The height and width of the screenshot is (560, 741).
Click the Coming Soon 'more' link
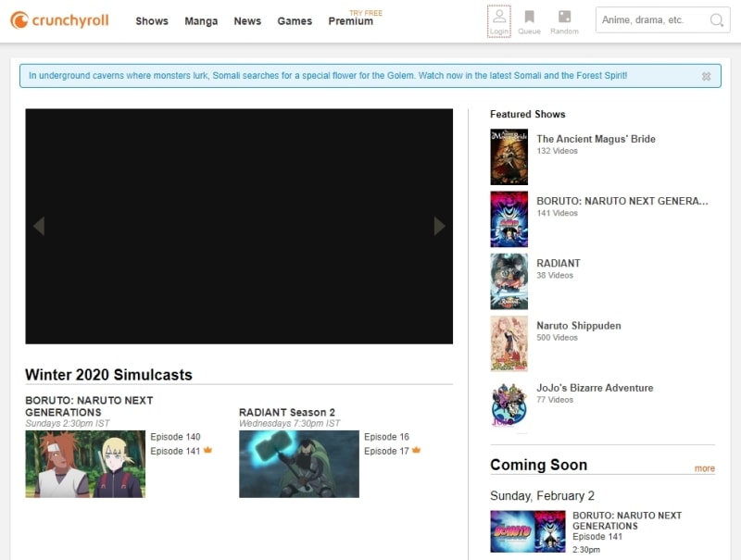[x=704, y=468]
